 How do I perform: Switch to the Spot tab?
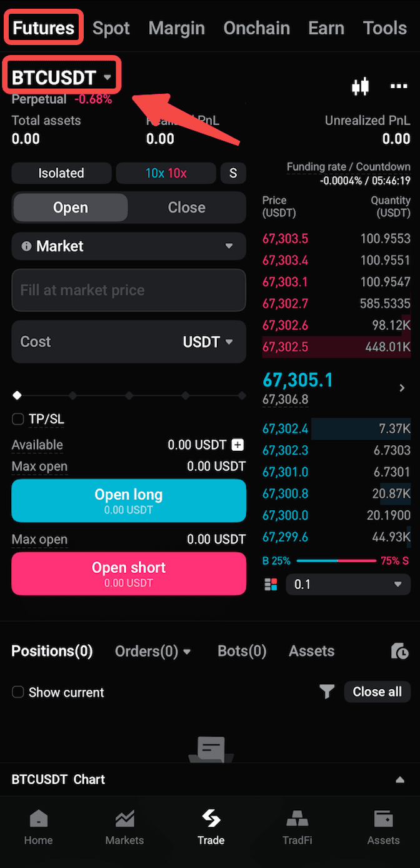[x=111, y=28]
